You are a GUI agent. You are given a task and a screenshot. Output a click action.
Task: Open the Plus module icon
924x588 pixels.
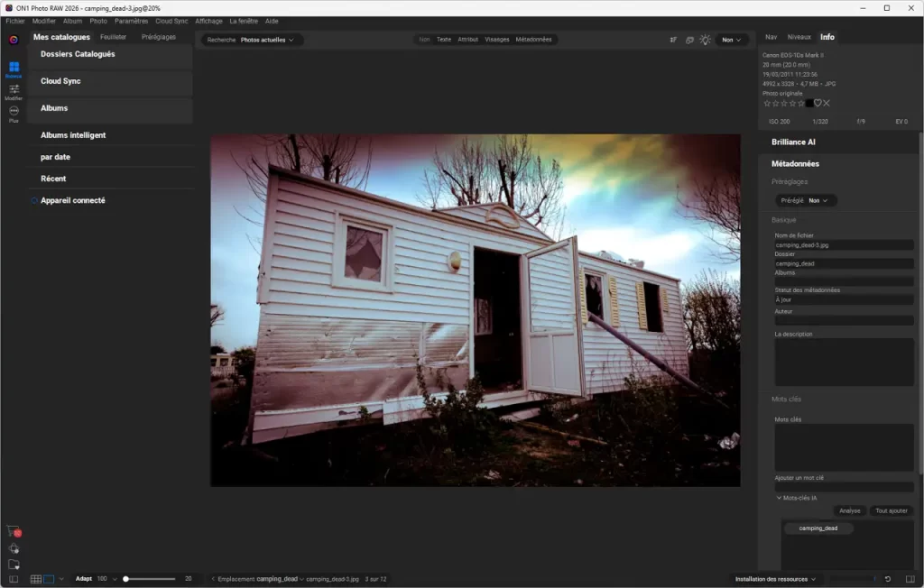[14, 114]
